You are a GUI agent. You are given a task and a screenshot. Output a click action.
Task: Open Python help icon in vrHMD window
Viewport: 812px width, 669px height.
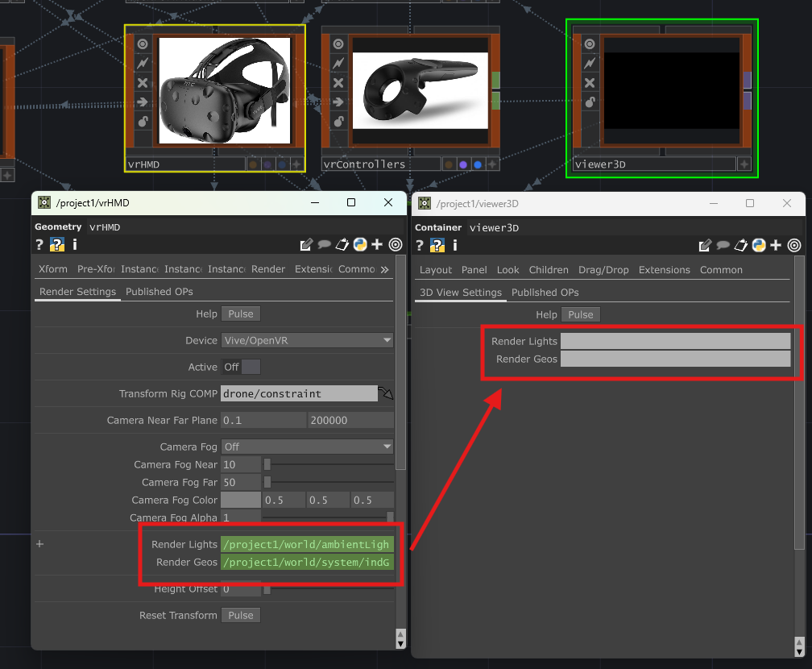point(57,244)
